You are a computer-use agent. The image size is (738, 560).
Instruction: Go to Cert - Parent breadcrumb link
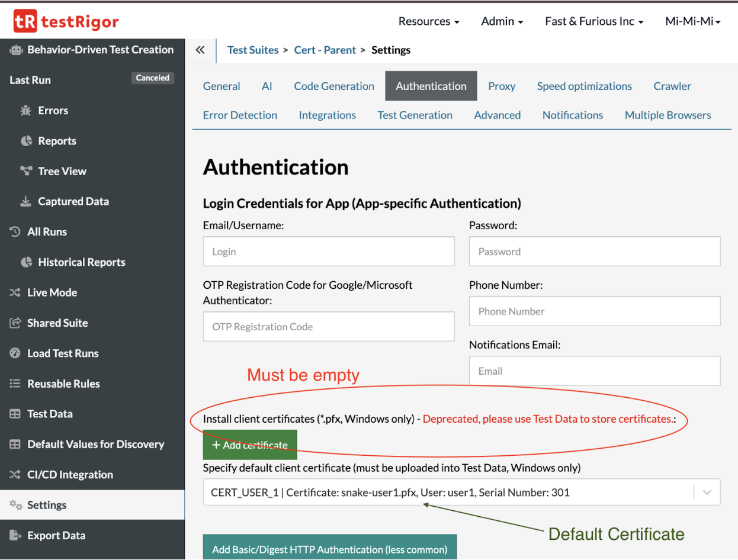[325, 50]
